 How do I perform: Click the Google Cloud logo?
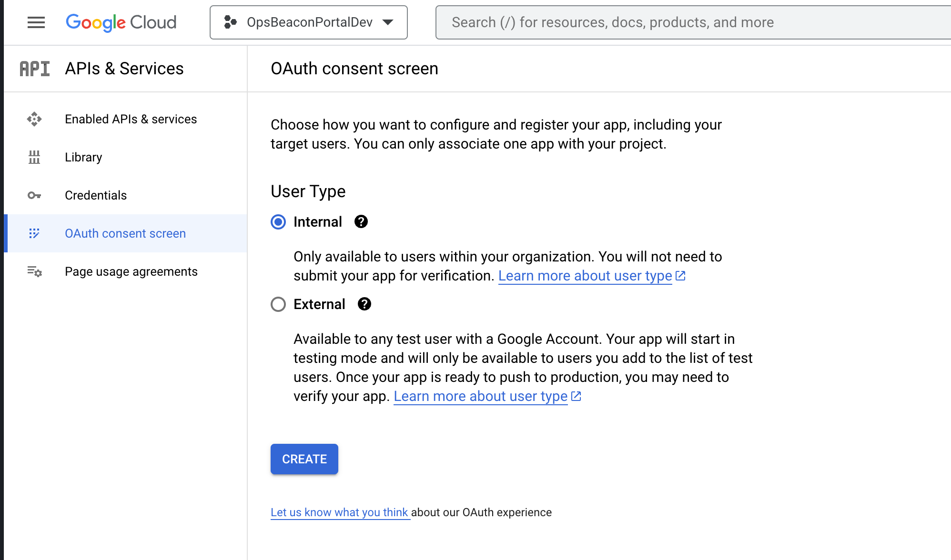pos(121,22)
